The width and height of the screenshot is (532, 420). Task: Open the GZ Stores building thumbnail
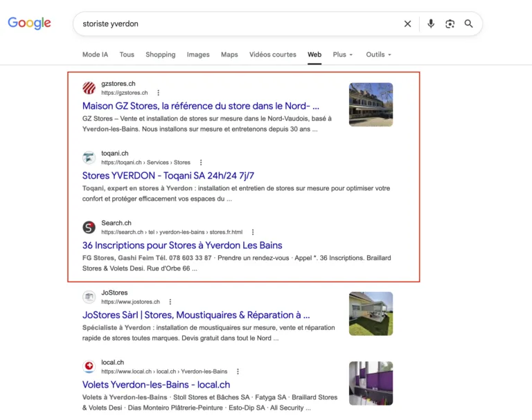(x=371, y=104)
